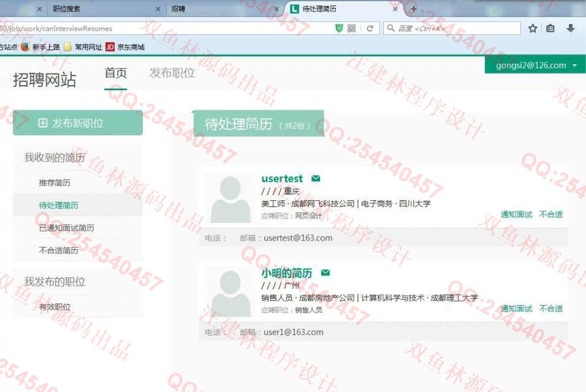Switch to the 招聘 browser tab
The width and height of the screenshot is (586, 392).
tap(224, 9)
